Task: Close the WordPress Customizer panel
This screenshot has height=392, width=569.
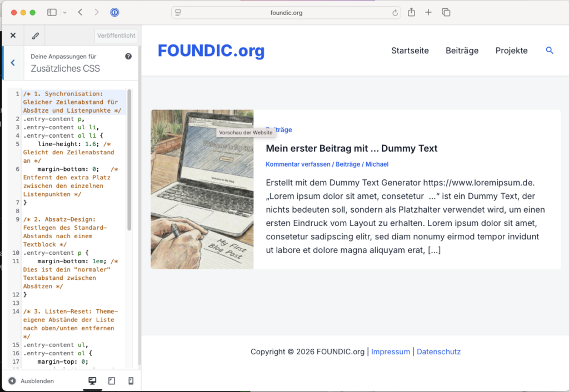Action: (13, 36)
